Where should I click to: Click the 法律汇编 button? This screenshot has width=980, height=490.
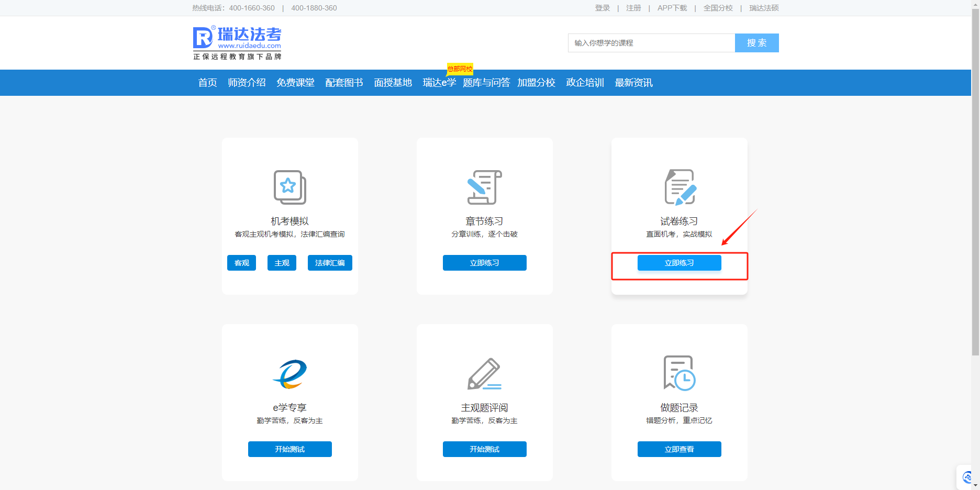tap(330, 263)
